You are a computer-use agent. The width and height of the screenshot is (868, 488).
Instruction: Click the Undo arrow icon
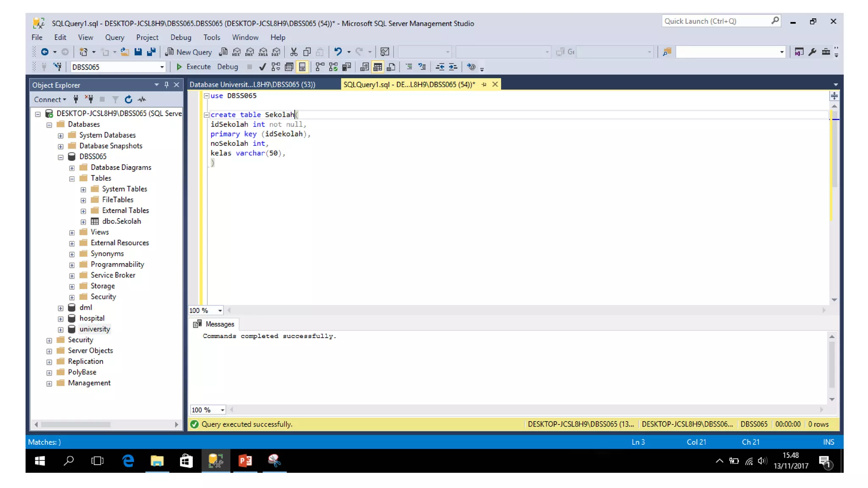[x=337, y=52]
